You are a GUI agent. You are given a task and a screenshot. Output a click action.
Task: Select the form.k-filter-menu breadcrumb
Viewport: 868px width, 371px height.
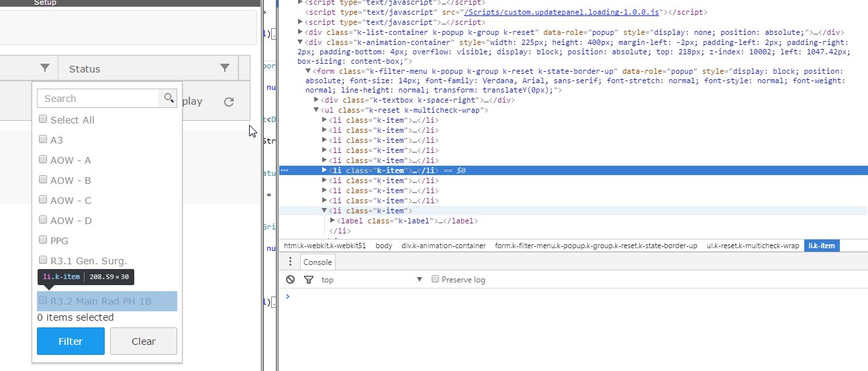(596, 246)
